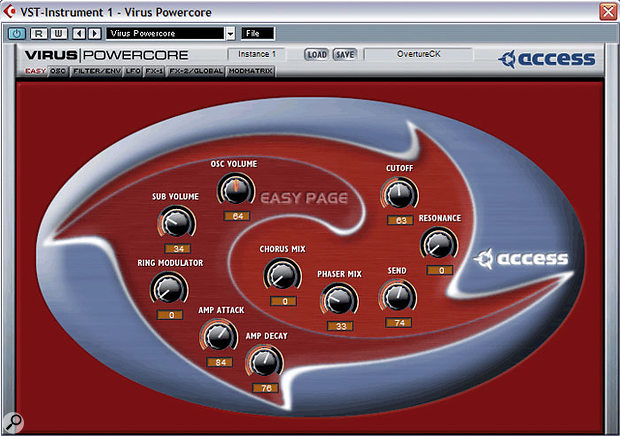
Task: Click the RESONANCE value box
Action: [x=440, y=270]
